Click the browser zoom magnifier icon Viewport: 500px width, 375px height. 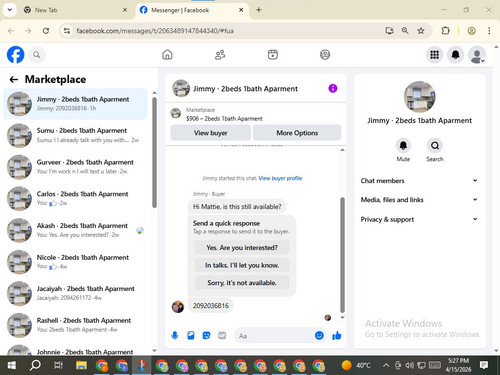[405, 31]
